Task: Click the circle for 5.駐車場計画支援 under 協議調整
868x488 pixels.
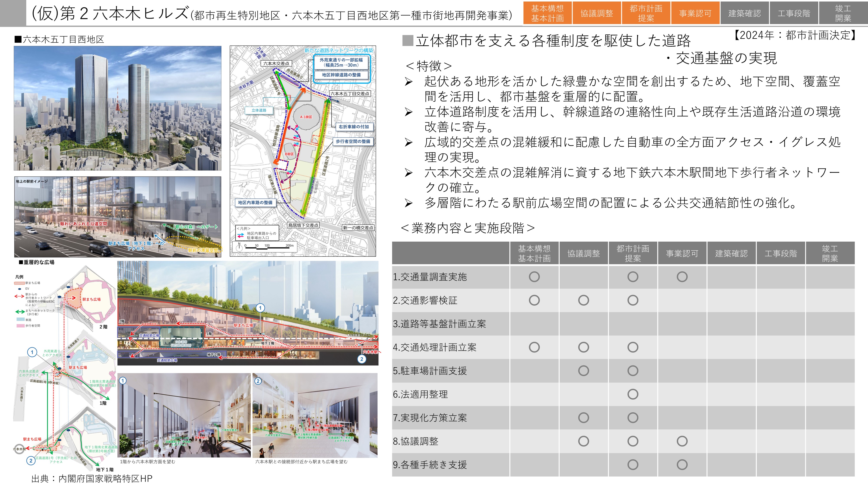Action: pos(584,371)
